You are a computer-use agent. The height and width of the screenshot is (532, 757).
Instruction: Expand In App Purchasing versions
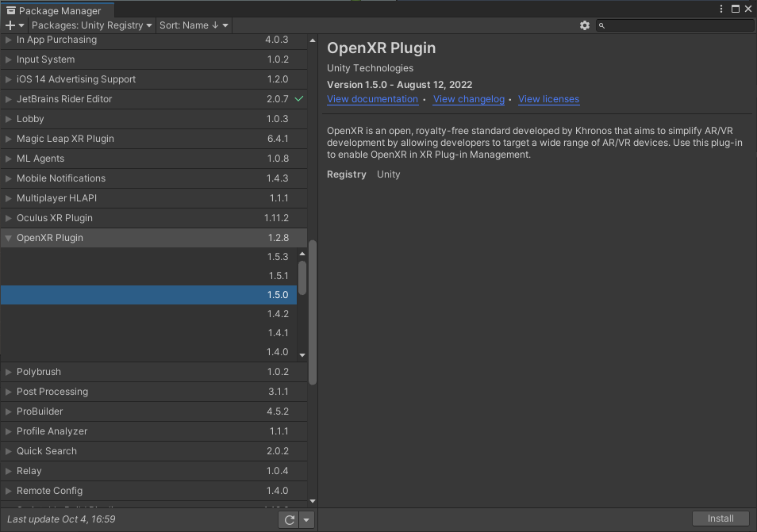coord(8,40)
